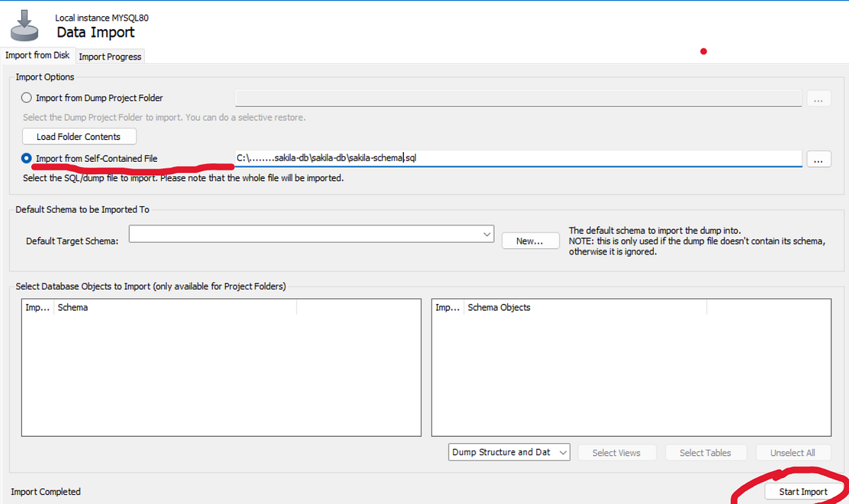The height and width of the screenshot is (504, 849).
Task: Open the Default Target Schema dropdown
Action: tap(311, 234)
